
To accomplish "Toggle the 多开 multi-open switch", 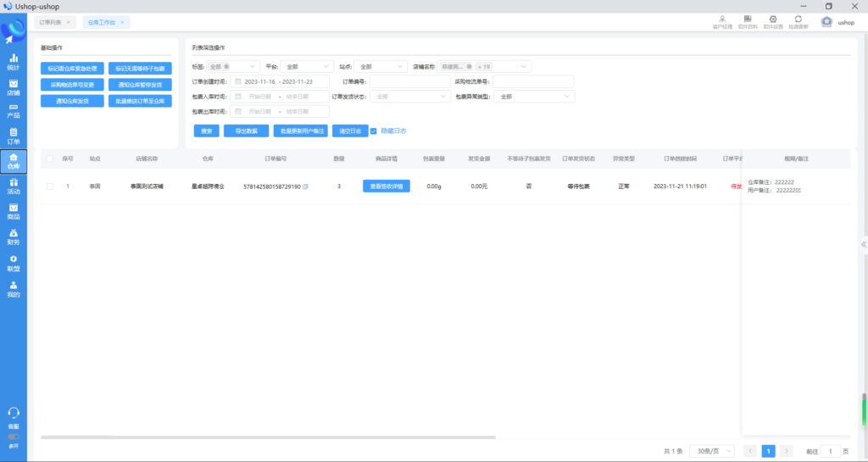I will click(x=13, y=437).
